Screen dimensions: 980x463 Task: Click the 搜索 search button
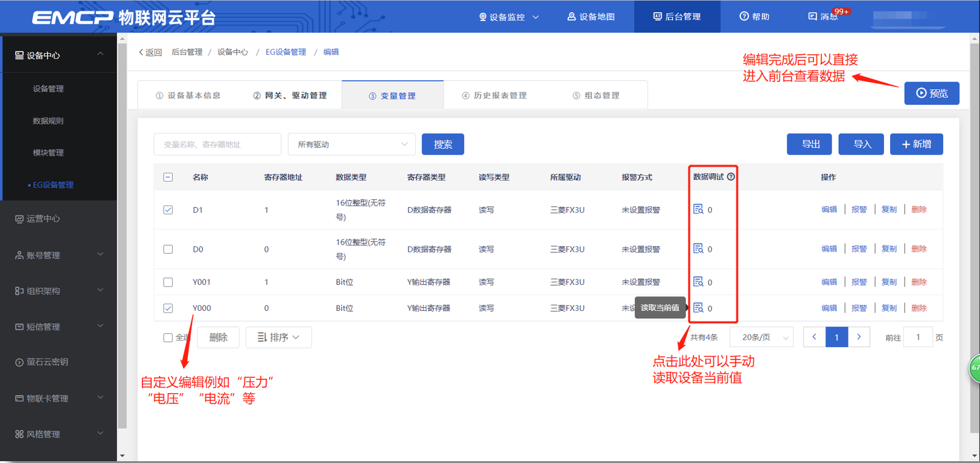point(443,144)
